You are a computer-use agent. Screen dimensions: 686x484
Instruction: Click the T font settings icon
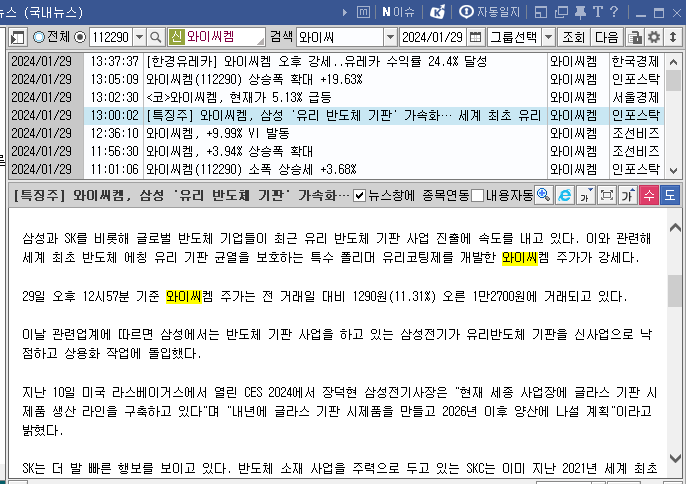tap(598, 12)
